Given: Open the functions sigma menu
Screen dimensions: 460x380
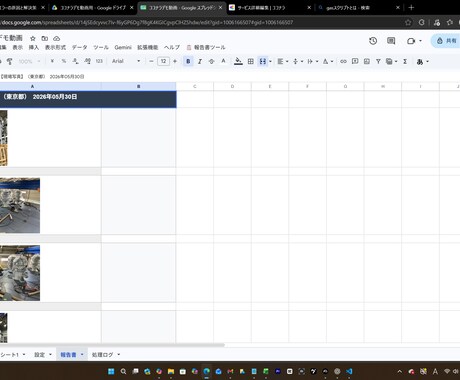Looking at the screenshot, I should [405, 61].
